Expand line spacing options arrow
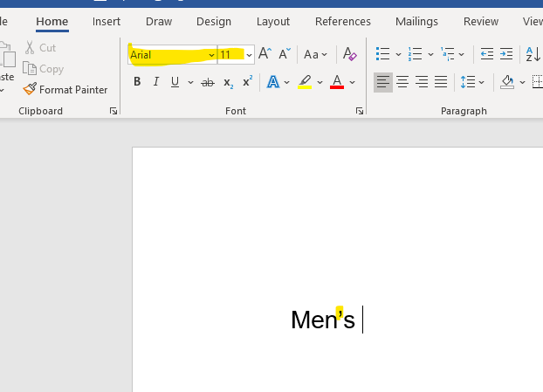This screenshot has width=543, height=392. (481, 82)
